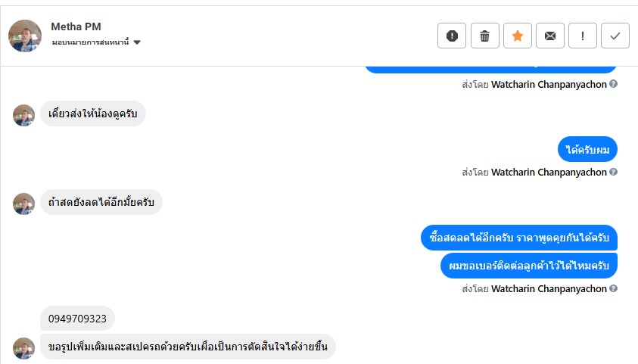Toggle the orange star follow-up flag

click(x=518, y=36)
